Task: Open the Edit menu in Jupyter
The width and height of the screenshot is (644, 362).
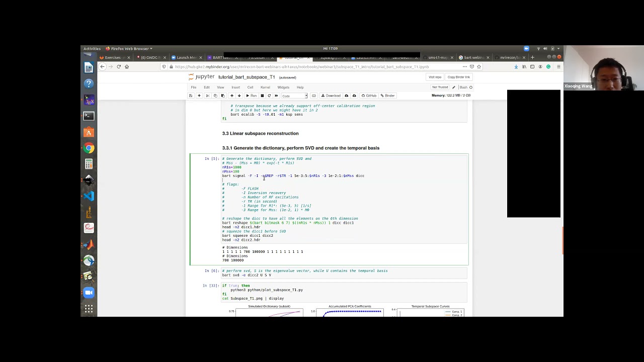Action: click(206, 87)
